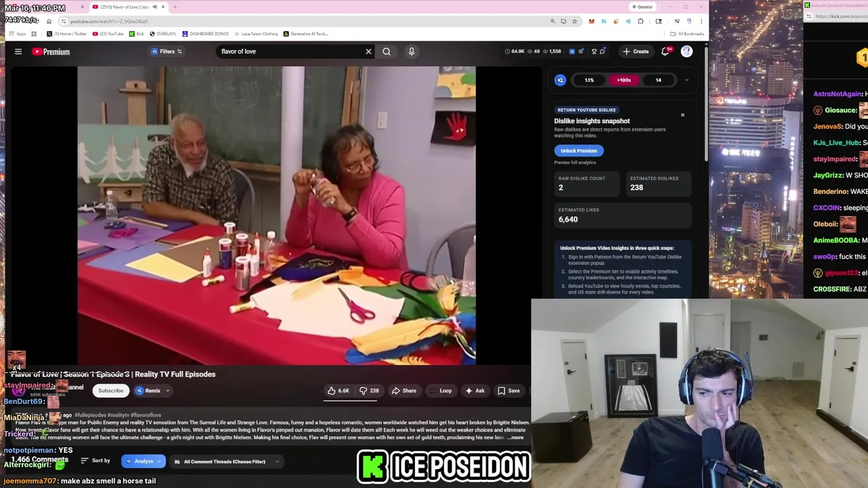Click the zoom magnifier in address bar
This screenshot has height=488, width=868.
553,21
